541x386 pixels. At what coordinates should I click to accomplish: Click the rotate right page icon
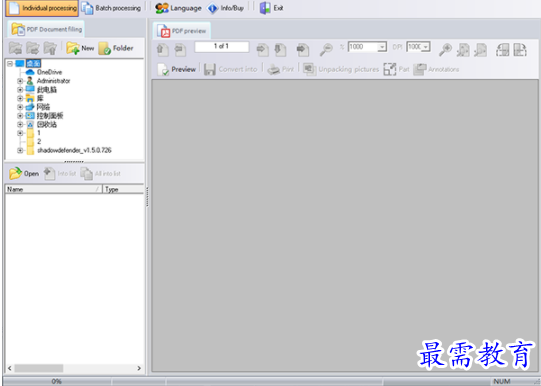[520, 50]
